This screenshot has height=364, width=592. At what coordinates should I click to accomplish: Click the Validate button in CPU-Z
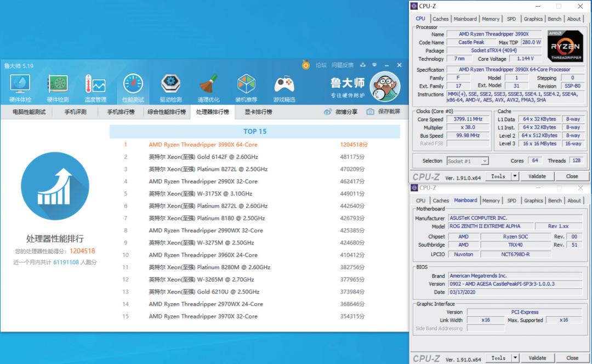coord(537,176)
